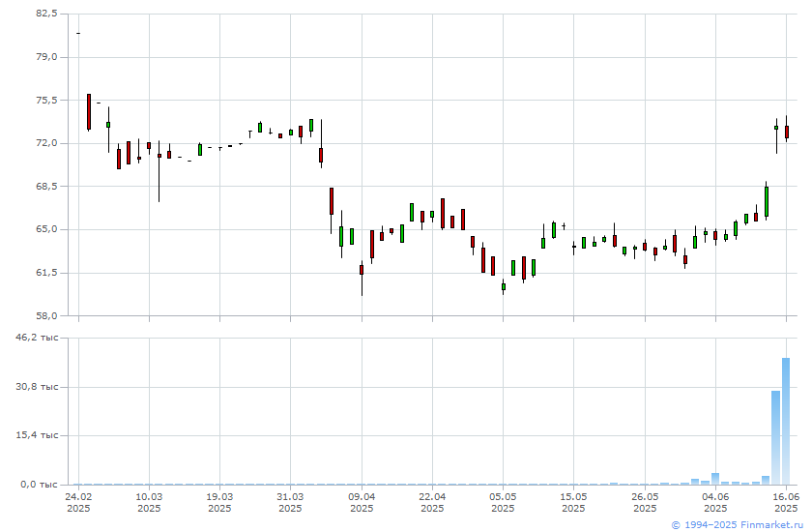Click the 75,5 price axis label
This screenshot has width=812, height=532.
tap(46, 100)
